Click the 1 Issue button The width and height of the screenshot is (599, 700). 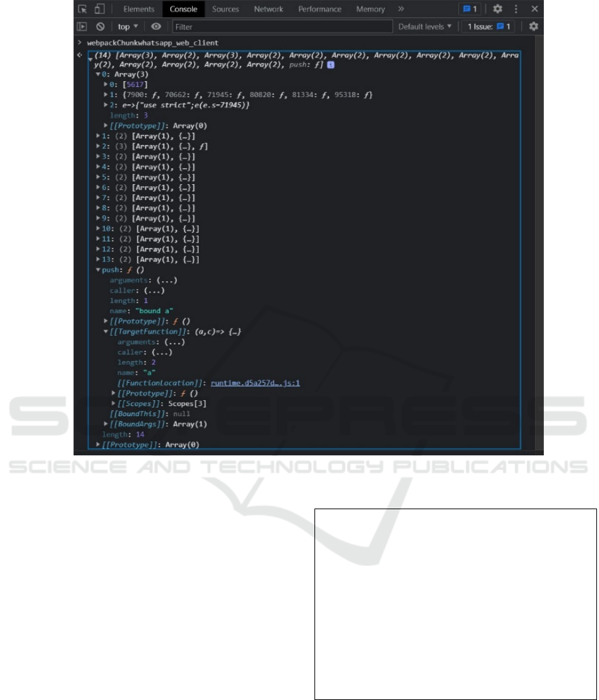point(490,27)
